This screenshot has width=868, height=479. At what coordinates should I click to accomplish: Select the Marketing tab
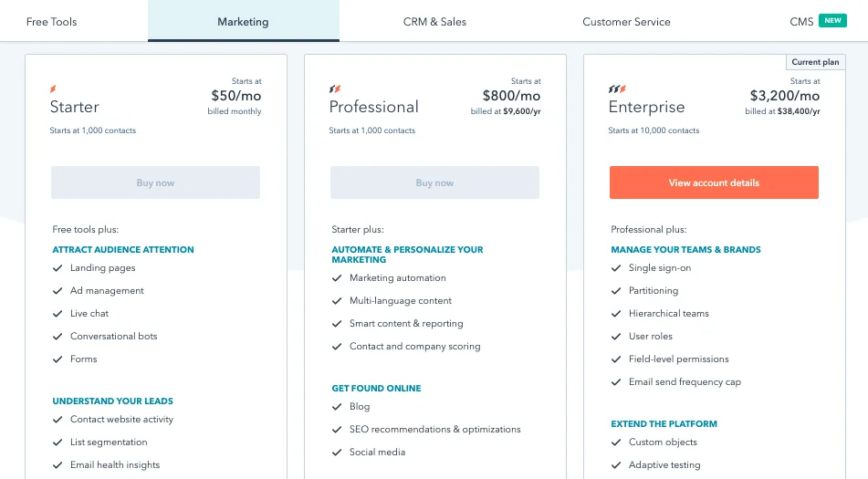pos(243,21)
